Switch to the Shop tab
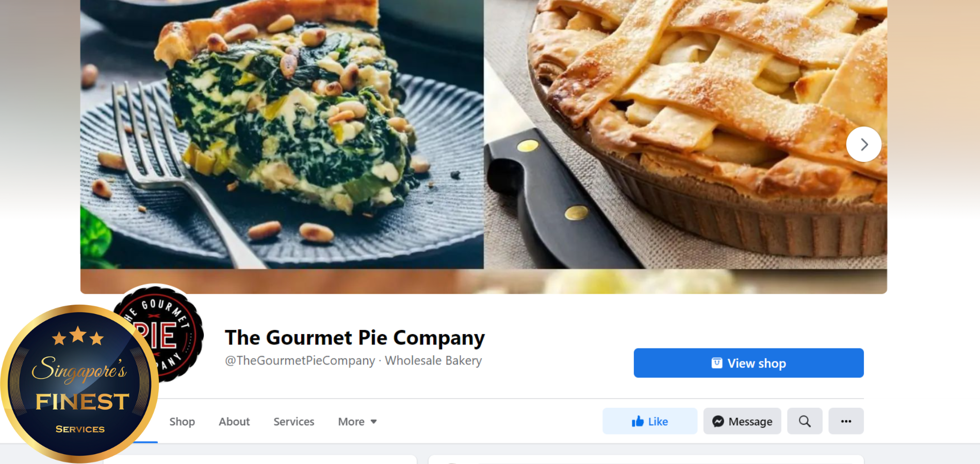This screenshot has width=980, height=464. pyautogui.click(x=182, y=422)
